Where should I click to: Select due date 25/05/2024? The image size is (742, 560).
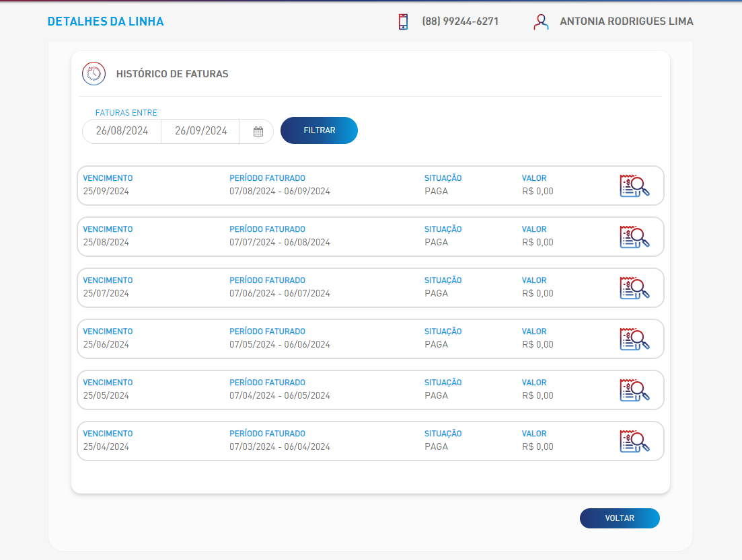106,395
